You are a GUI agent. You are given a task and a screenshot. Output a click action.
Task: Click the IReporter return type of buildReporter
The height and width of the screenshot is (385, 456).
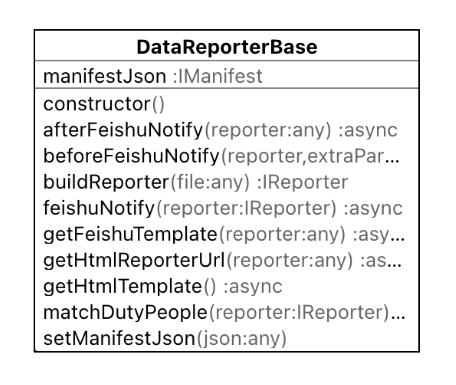303,182
